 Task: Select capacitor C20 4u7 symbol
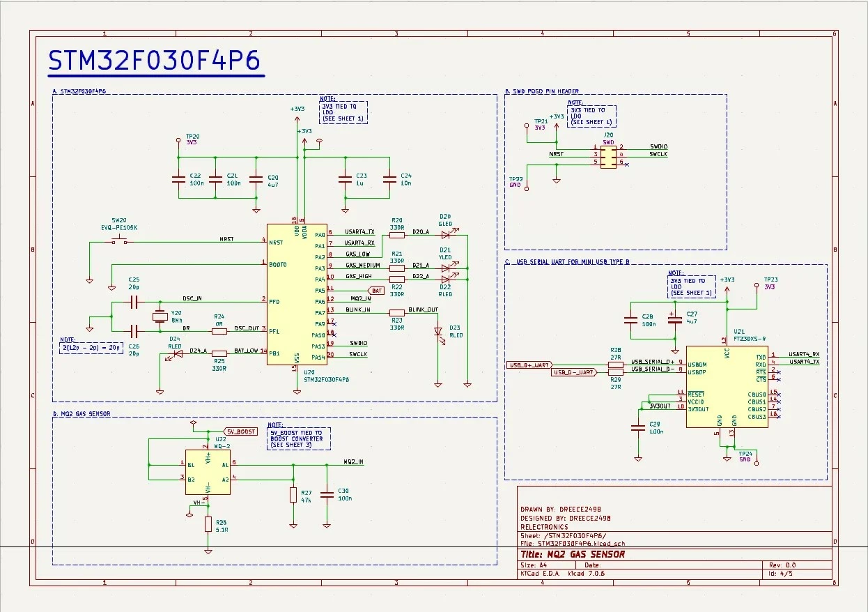coord(256,178)
